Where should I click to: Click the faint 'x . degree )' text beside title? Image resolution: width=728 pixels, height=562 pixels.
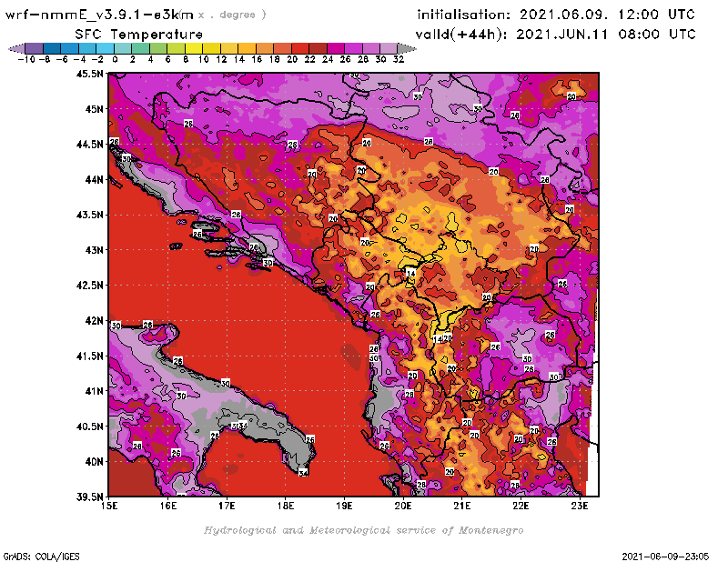232,15
